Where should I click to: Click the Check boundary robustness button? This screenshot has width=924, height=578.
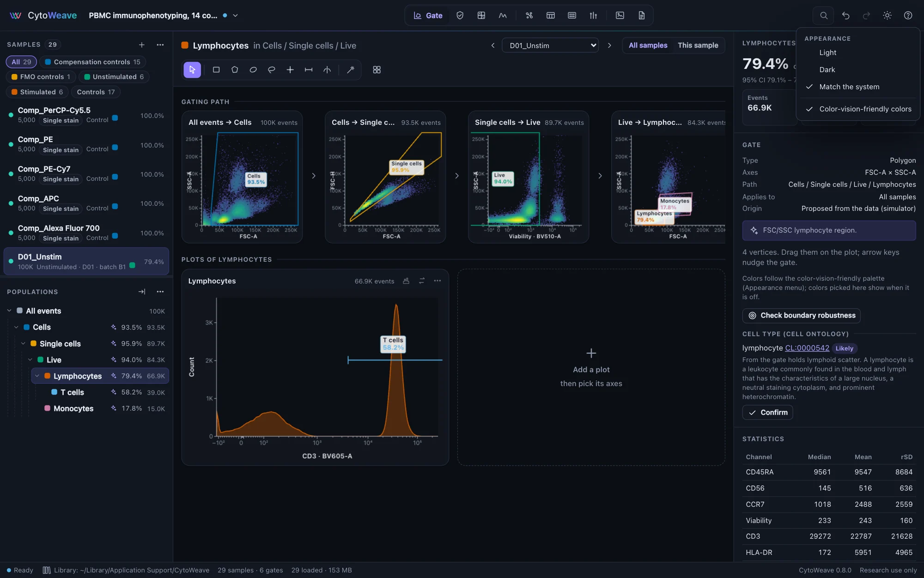802,315
